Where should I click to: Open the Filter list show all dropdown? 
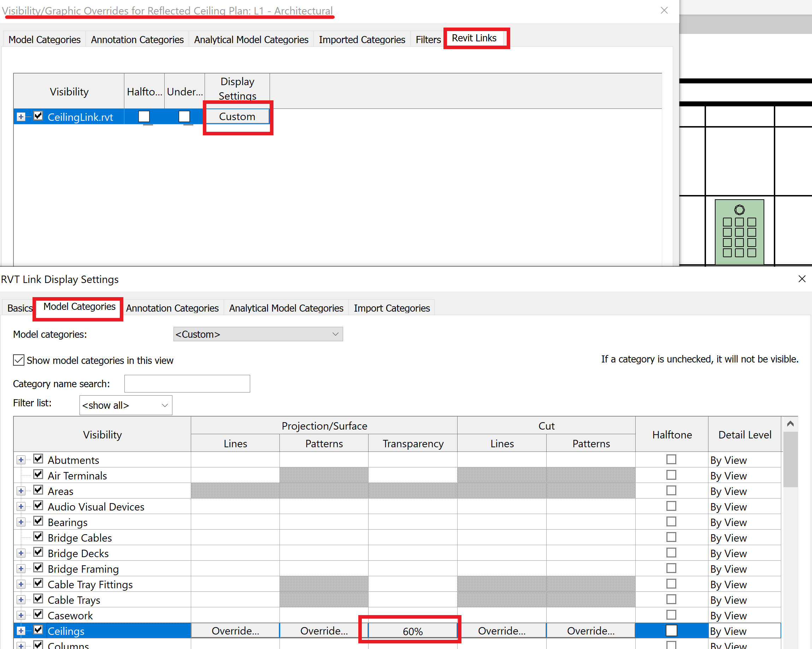[126, 405]
